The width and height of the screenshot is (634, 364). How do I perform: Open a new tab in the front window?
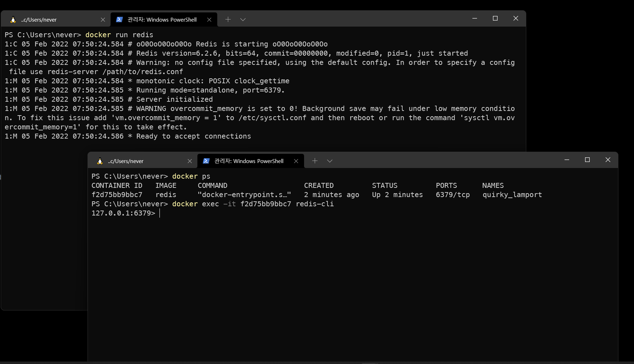pyautogui.click(x=315, y=161)
